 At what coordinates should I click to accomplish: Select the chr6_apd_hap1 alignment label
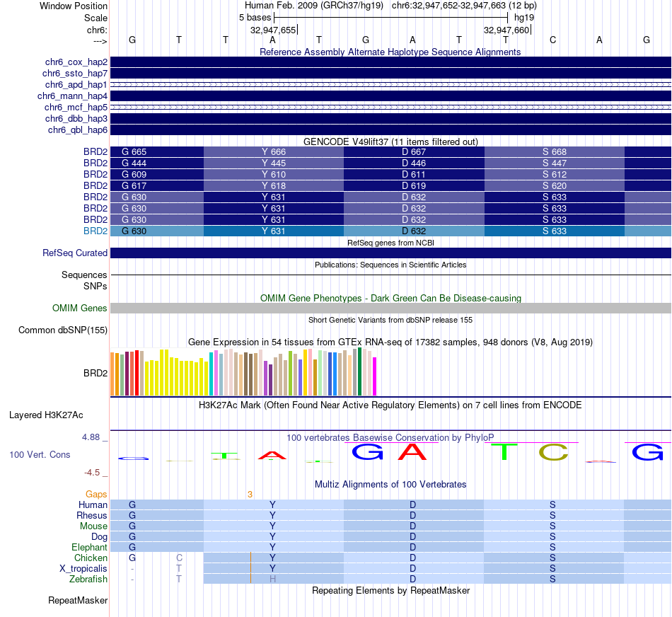tap(76, 84)
